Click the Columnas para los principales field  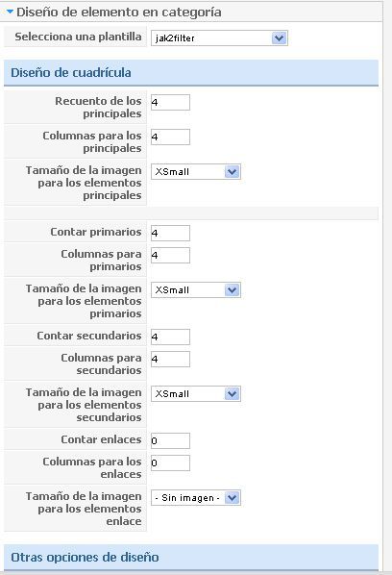tap(170, 137)
